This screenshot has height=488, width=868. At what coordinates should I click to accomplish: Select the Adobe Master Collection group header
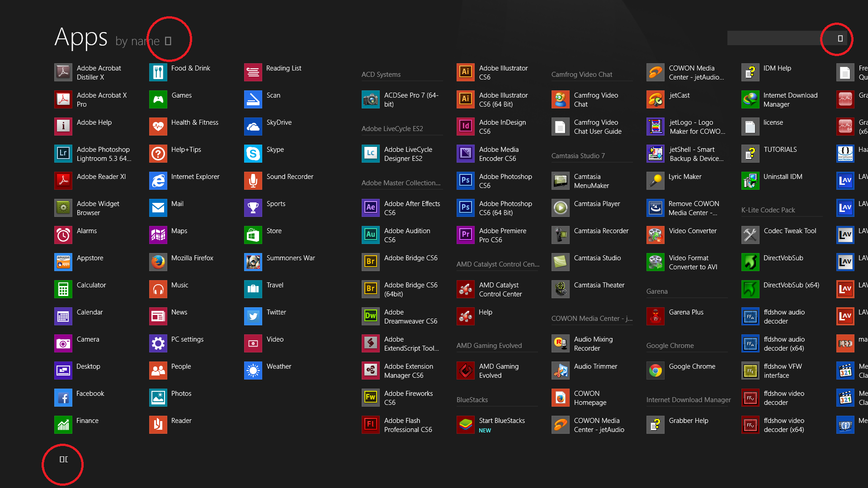[x=401, y=183]
